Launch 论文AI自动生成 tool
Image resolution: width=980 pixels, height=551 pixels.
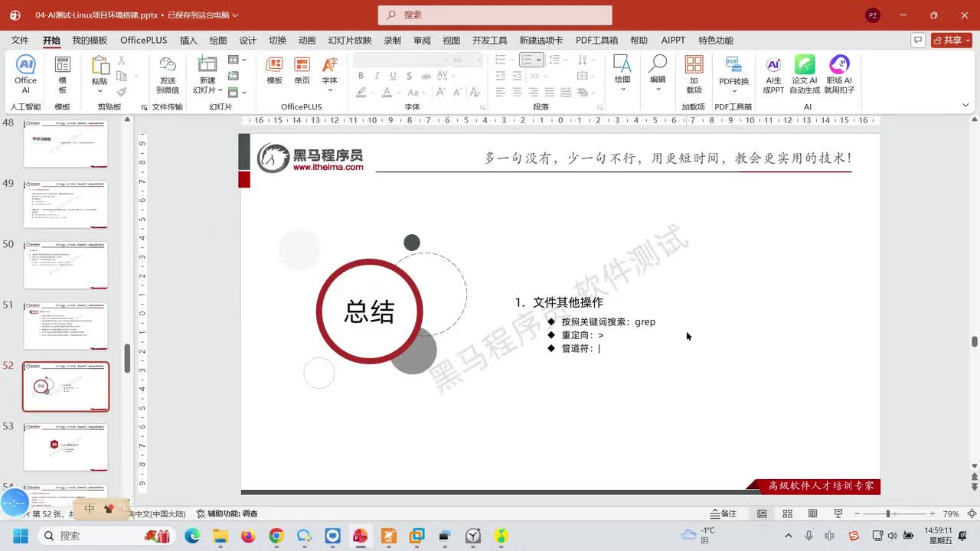click(805, 75)
